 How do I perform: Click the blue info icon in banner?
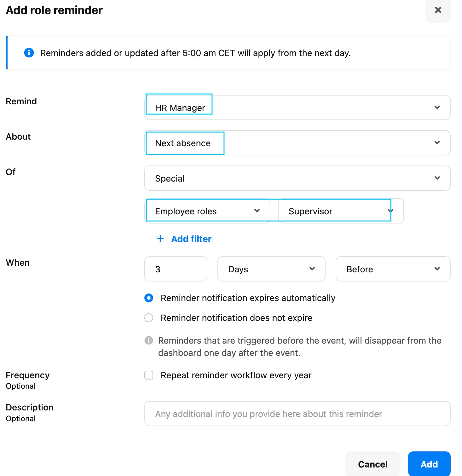click(x=29, y=53)
